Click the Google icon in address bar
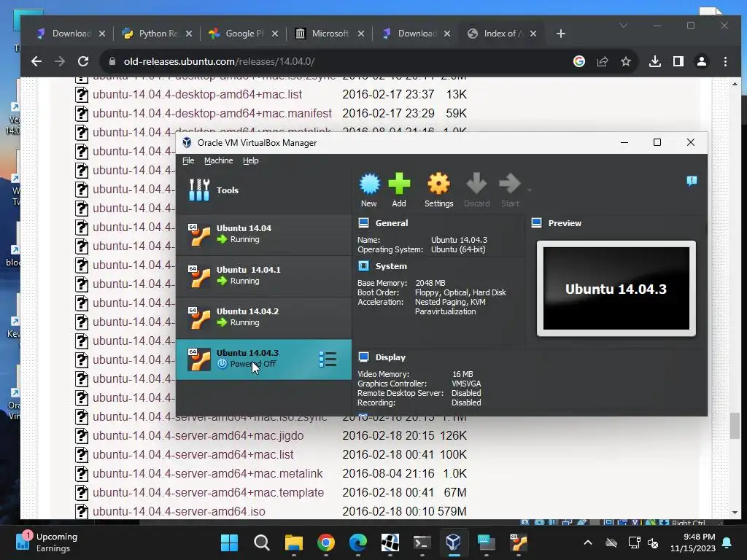 click(x=578, y=61)
